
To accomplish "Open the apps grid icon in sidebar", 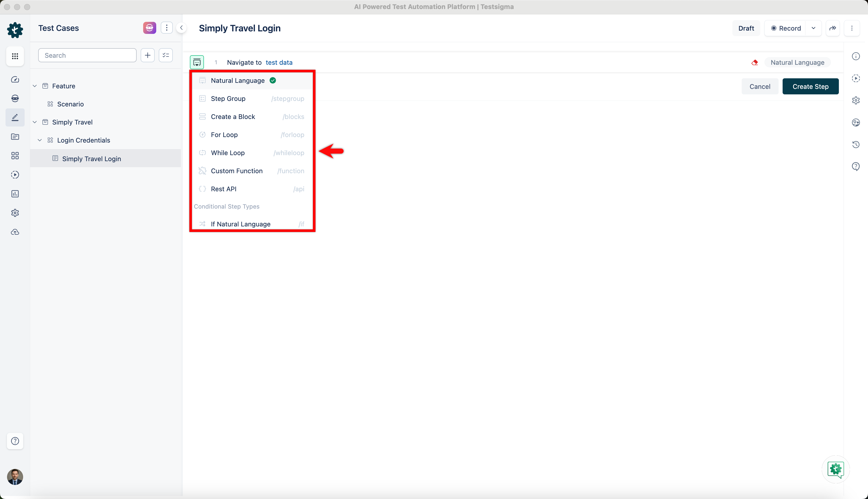I will point(15,56).
